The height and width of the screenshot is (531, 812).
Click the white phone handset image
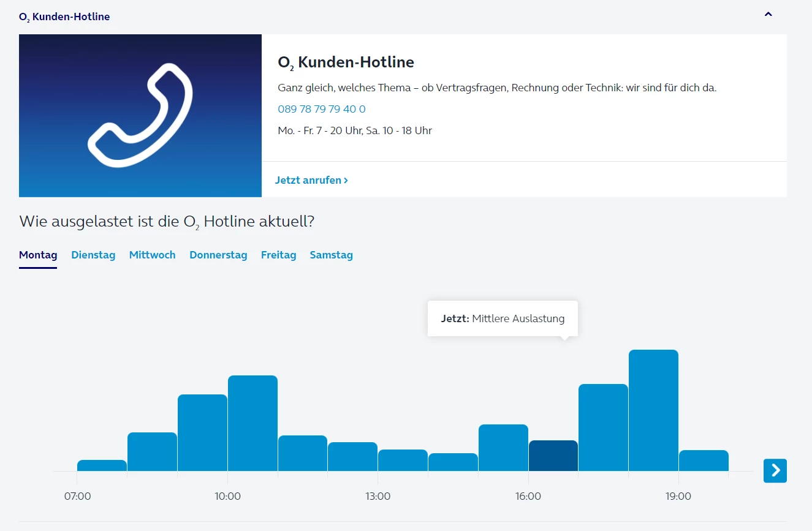pyautogui.click(x=140, y=115)
